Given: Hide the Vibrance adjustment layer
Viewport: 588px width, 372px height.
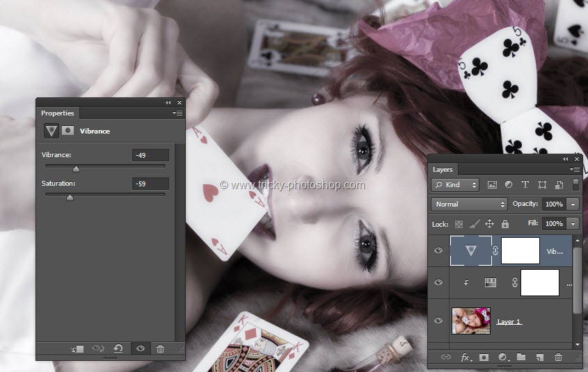Looking at the screenshot, I should (x=438, y=251).
